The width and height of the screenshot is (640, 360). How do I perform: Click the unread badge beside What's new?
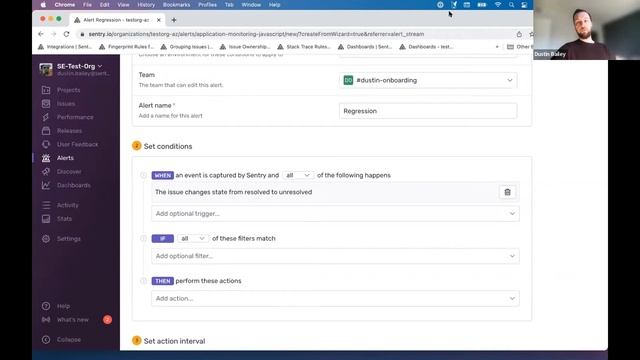107,320
